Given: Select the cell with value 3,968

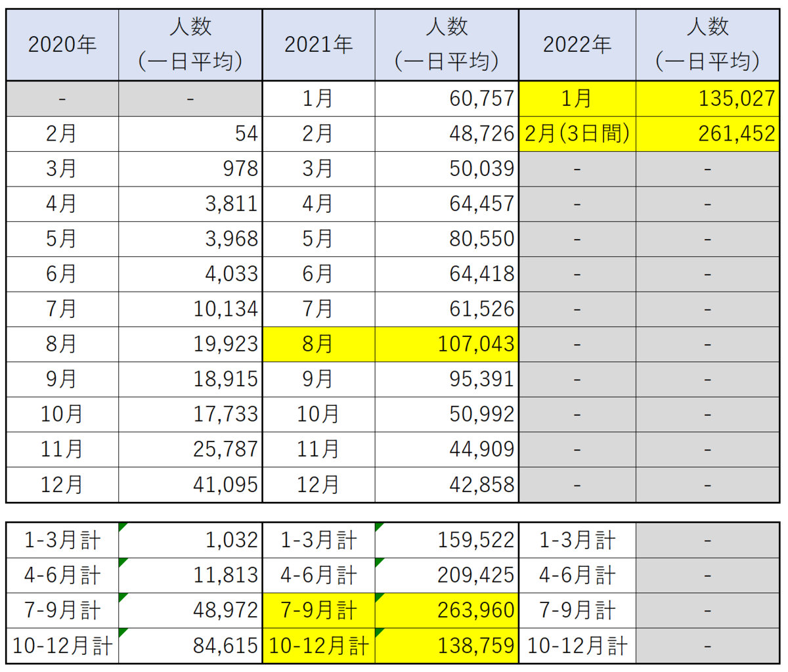Looking at the screenshot, I should (x=190, y=239).
